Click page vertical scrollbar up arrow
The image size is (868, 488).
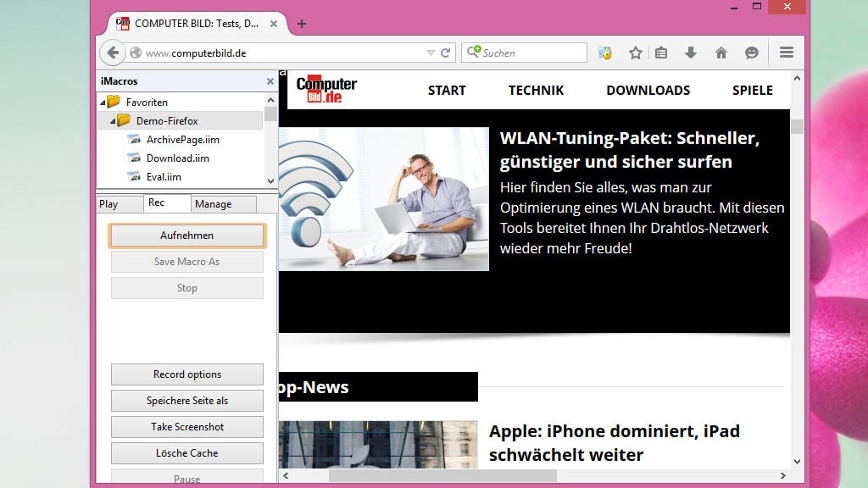(797, 79)
